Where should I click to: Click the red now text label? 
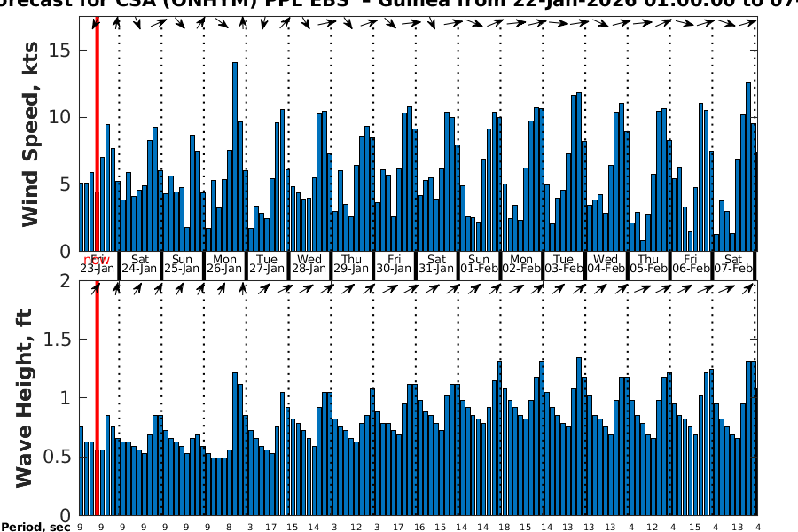(x=92, y=259)
